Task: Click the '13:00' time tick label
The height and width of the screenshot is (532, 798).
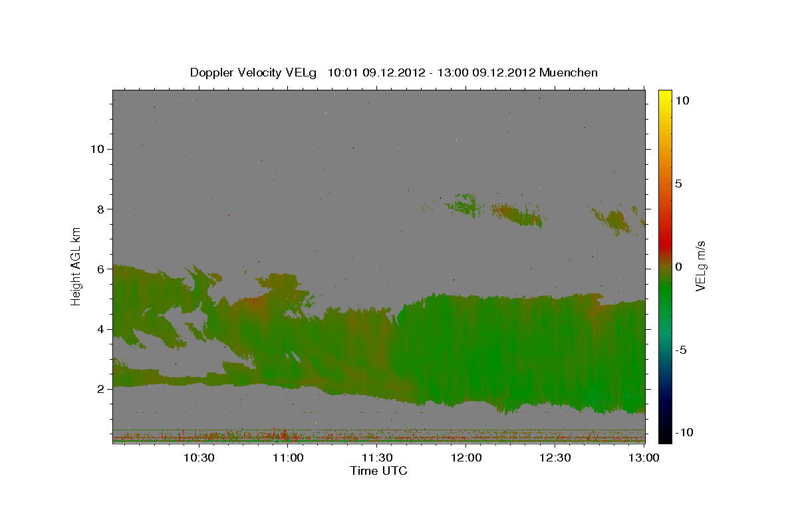Action: (644, 458)
